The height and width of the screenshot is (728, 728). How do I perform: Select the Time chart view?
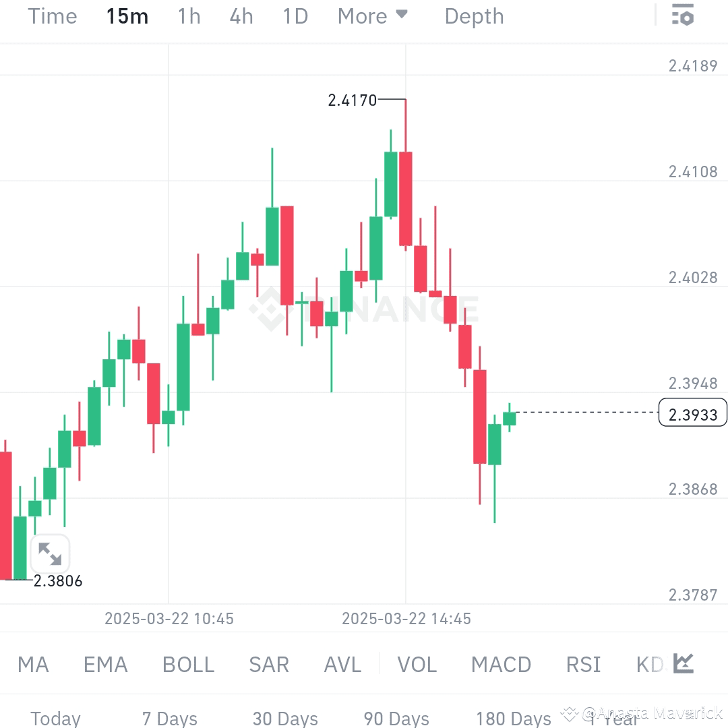click(x=52, y=16)
